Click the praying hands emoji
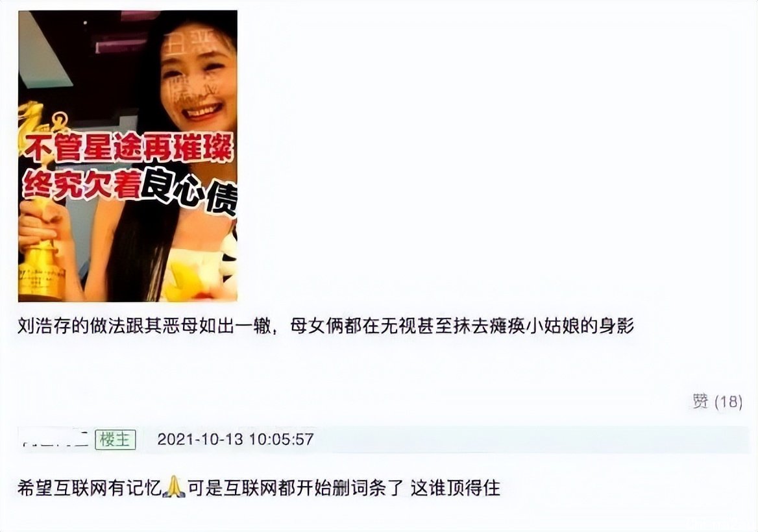Viewport: 758px width, 532px height. pyautogui.click(x=174, y=487)
